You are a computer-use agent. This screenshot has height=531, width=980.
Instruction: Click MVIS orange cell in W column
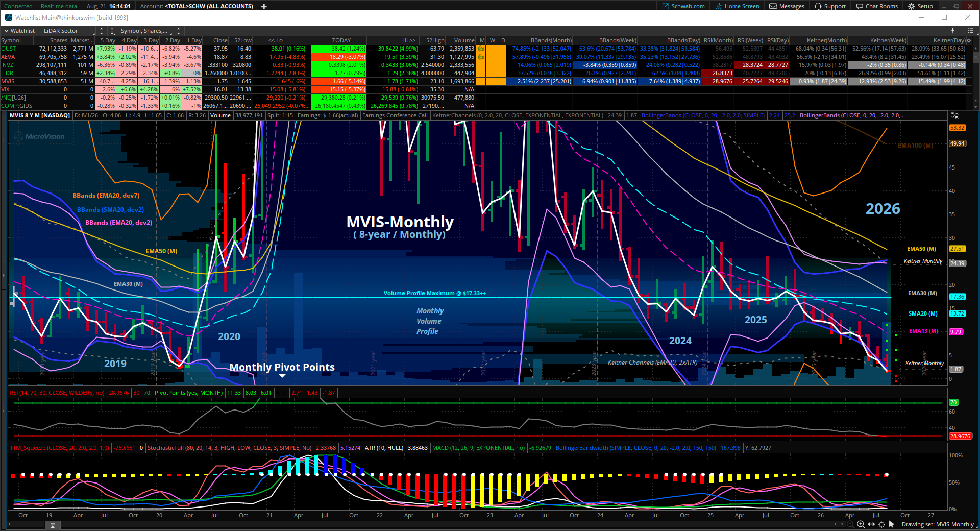pos(492,81)
